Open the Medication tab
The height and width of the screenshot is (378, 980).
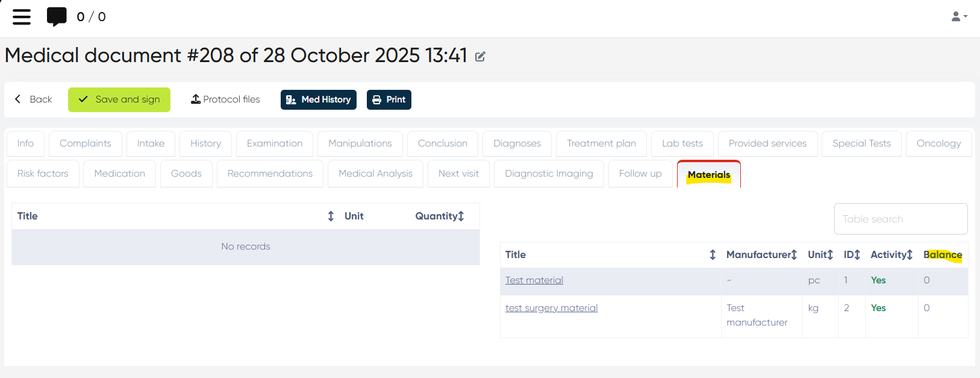click(119, 174)
